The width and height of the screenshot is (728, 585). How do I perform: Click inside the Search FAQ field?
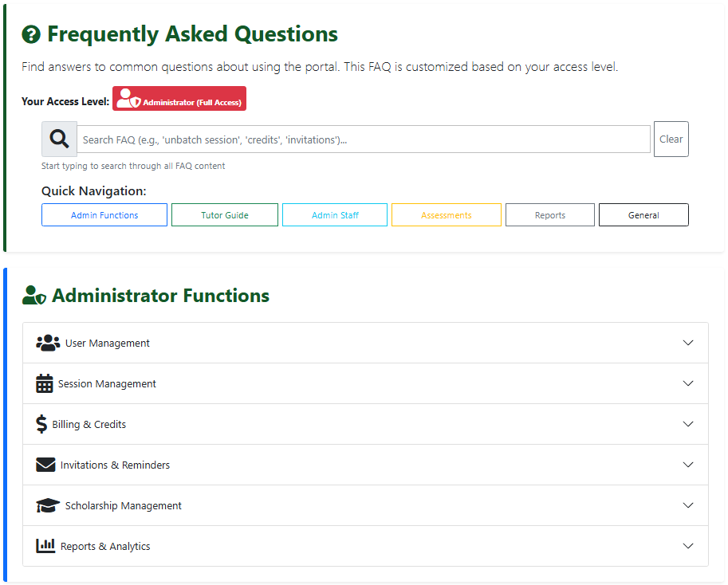(363, 139)
